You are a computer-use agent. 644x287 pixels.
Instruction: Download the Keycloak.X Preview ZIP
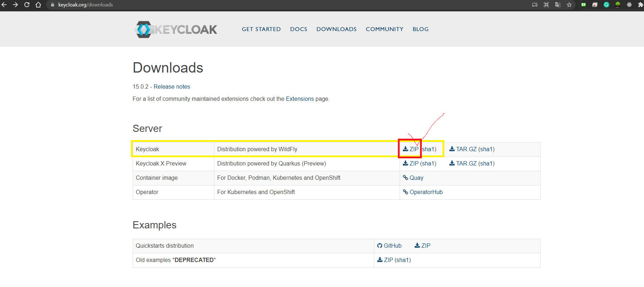(x=411, y=163)
